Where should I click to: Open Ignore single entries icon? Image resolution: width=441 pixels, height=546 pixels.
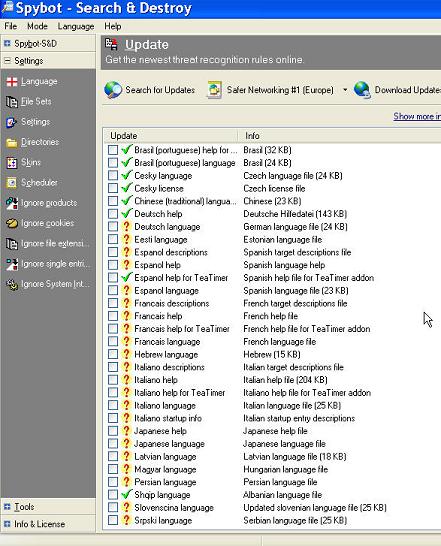pyautogui.click(x=12, y=264)
